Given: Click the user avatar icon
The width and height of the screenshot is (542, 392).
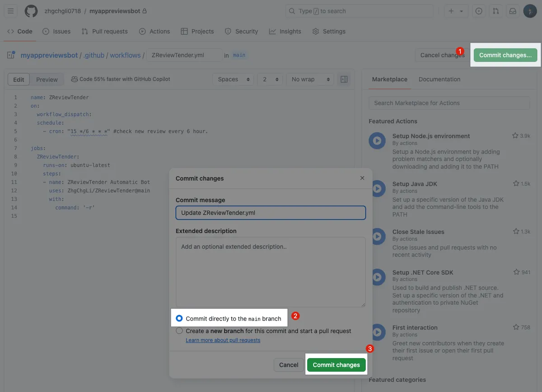Looking at the screenshot, I should 530,11.
